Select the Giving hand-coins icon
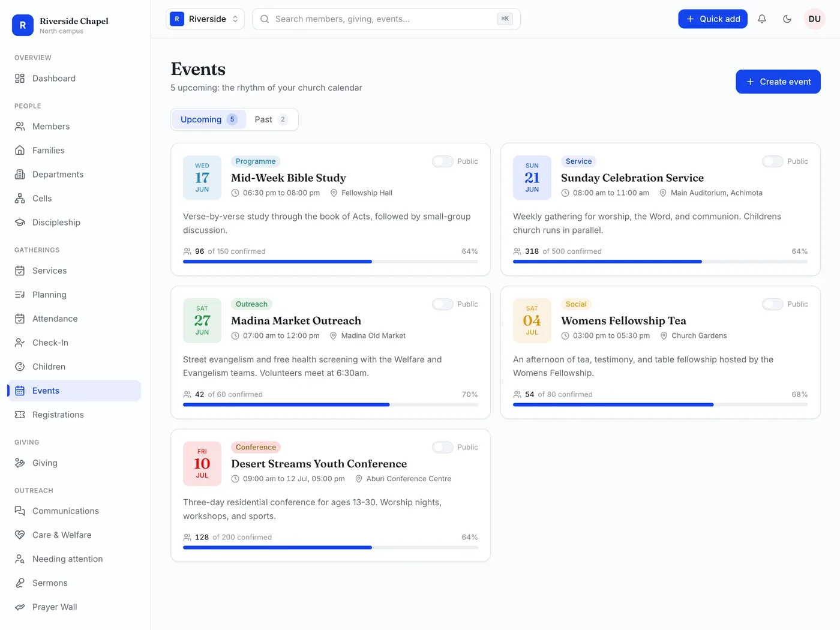This screenshot has height=630, width=840. (x=20, y=463)
